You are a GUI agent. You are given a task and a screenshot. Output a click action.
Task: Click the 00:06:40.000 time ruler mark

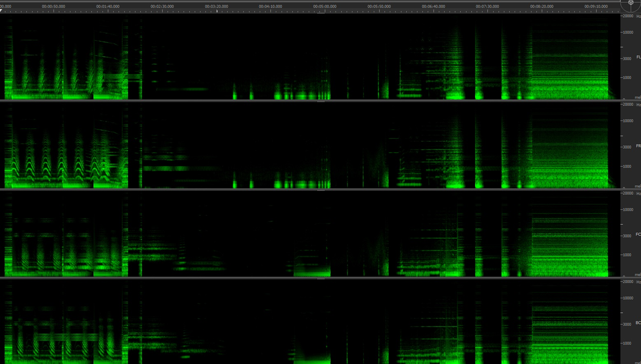tap(433, 7)
